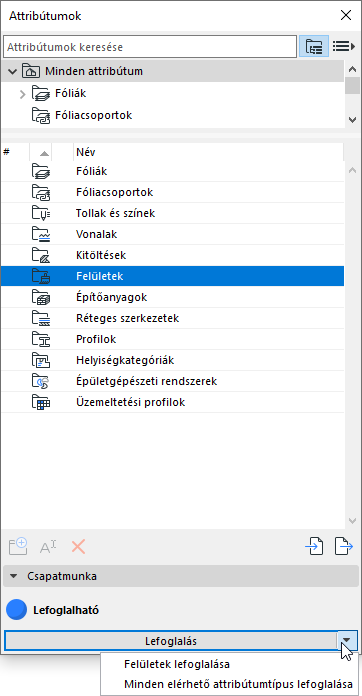
Task: Select the Felületek row text
Action: (99, 276)
